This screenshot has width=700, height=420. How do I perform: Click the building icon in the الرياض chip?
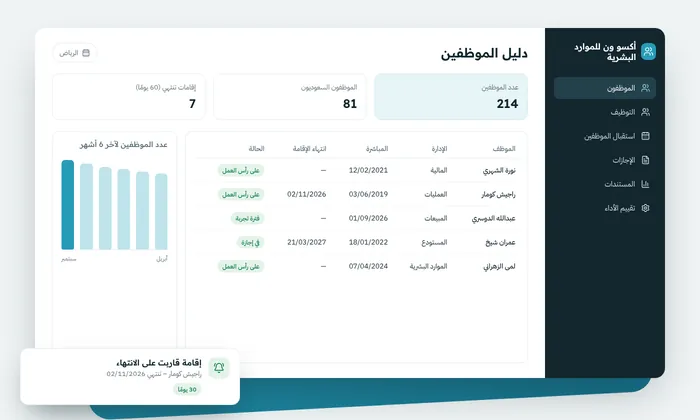point(86,53)
